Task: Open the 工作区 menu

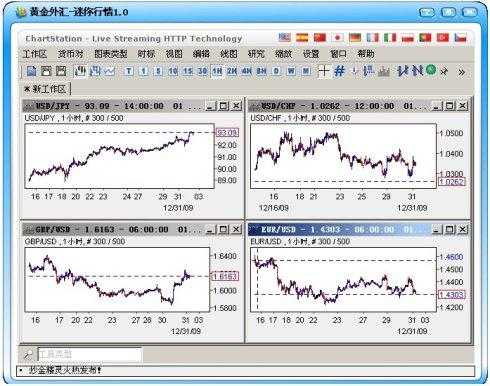Action: [35, 54]
